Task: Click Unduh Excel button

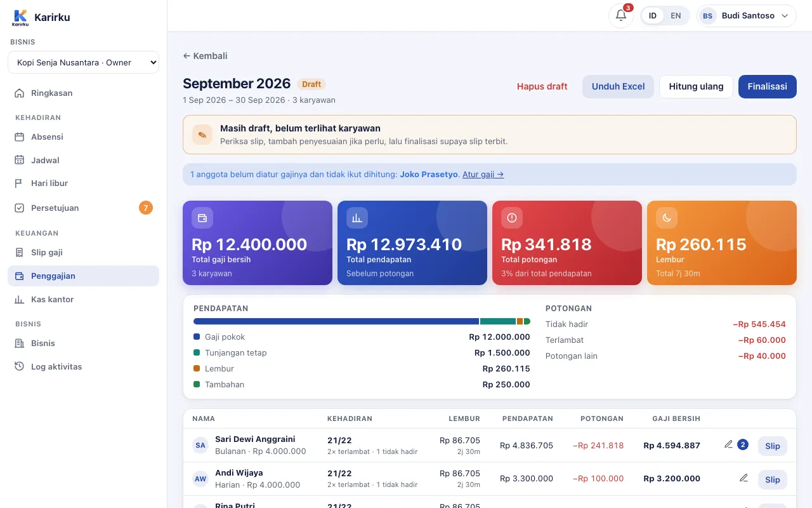Action: (618, 86)
